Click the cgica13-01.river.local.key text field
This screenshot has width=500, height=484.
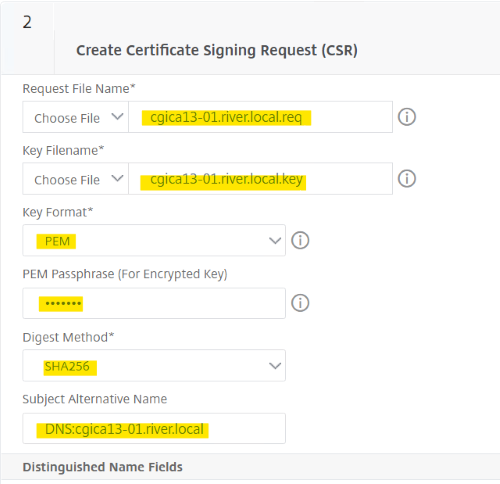[260, 179]
